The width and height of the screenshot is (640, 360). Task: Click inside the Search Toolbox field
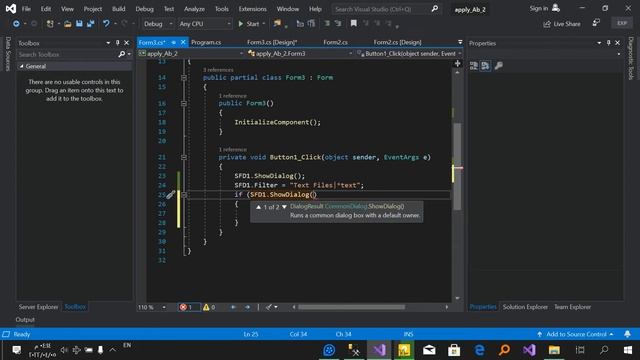point(67,54)
